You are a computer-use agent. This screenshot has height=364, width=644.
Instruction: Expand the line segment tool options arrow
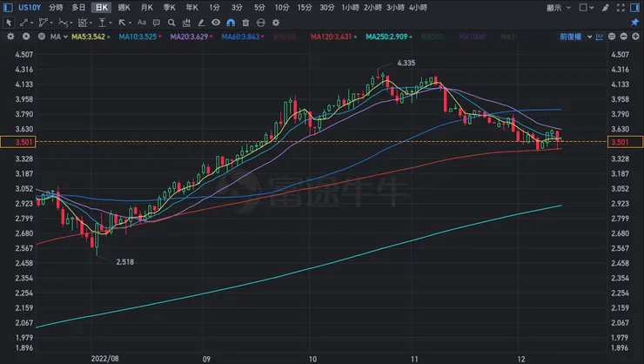[31, 23]
